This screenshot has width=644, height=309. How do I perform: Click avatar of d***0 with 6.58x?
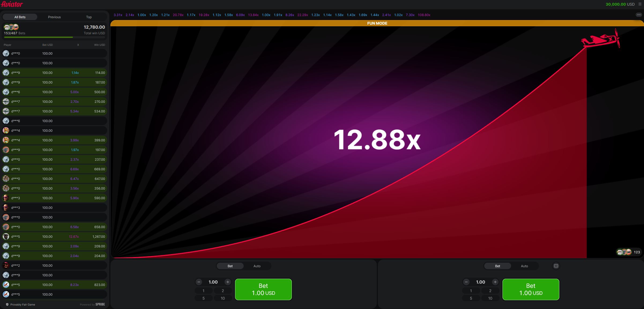tap(6, 227)
